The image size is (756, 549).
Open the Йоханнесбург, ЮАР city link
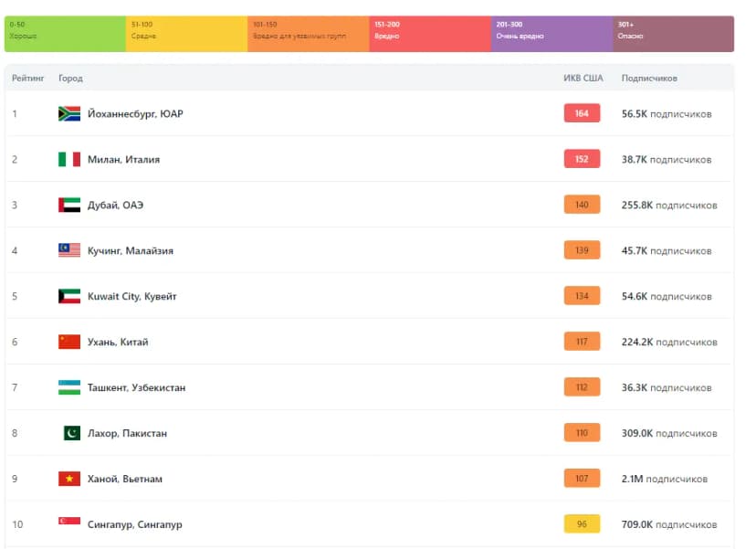point(135,114)
